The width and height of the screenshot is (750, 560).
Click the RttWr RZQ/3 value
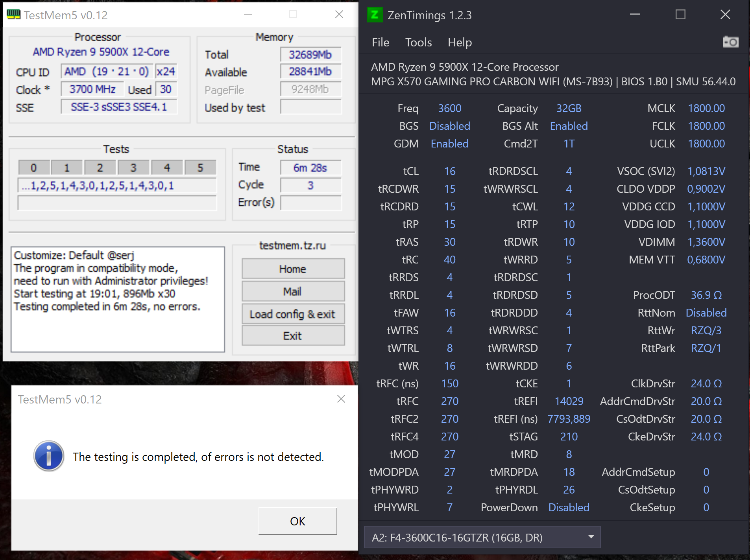pos(706,330)
